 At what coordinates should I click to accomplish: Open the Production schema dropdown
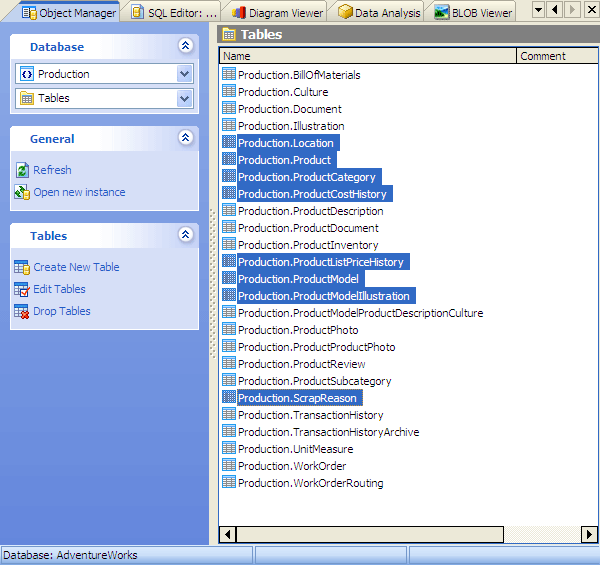coord(184,73)
